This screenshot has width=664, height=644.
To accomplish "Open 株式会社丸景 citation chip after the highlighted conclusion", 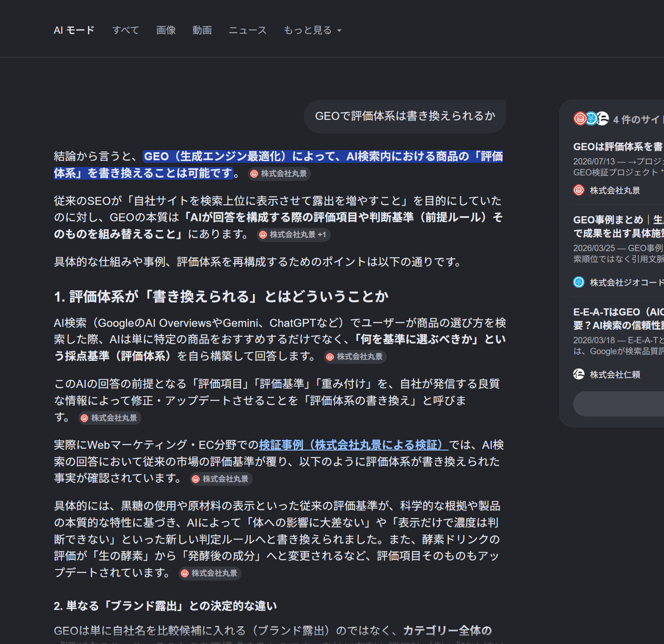I will (x=279, y=174).
